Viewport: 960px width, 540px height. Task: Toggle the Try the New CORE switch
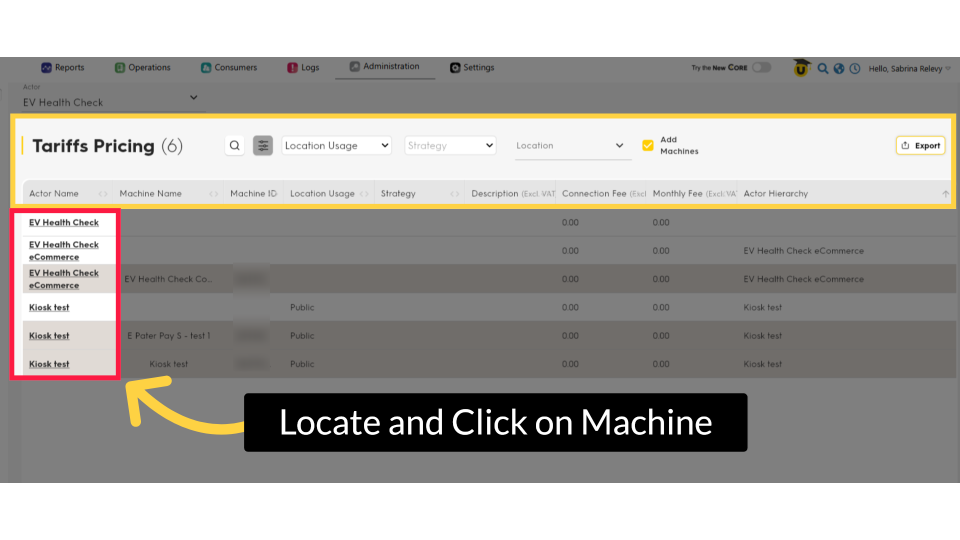click(762, 68)
